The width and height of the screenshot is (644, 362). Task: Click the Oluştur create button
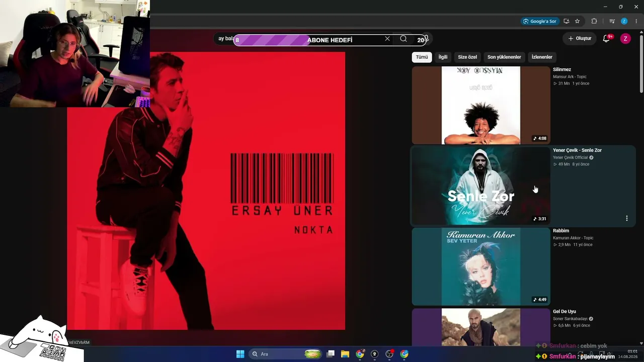pyautogui.click(x=580, y=39)
